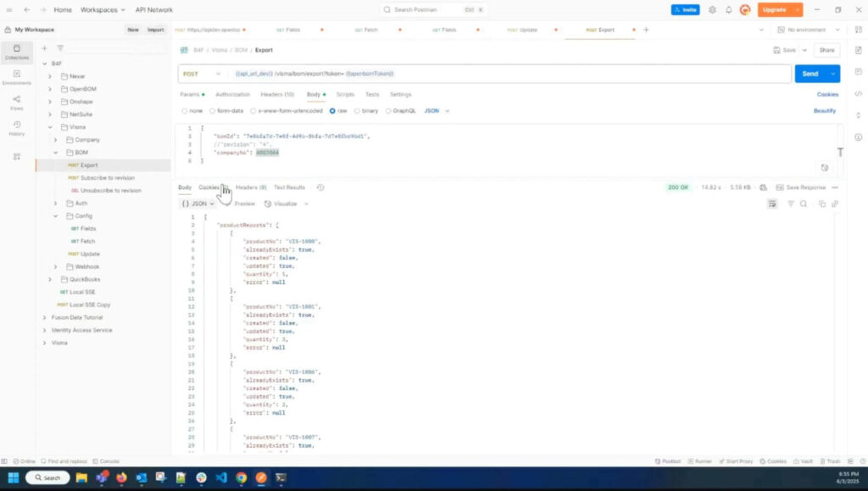Select the raw body type

point(338,111)
